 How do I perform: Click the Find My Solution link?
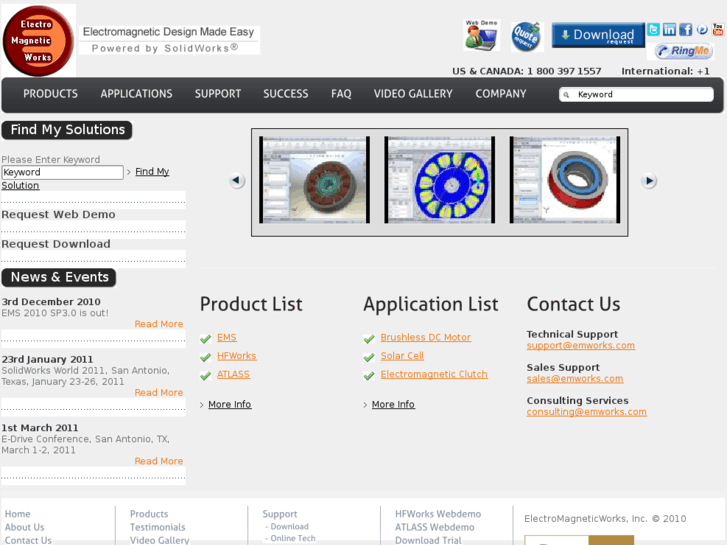click(x=152, y=172)
